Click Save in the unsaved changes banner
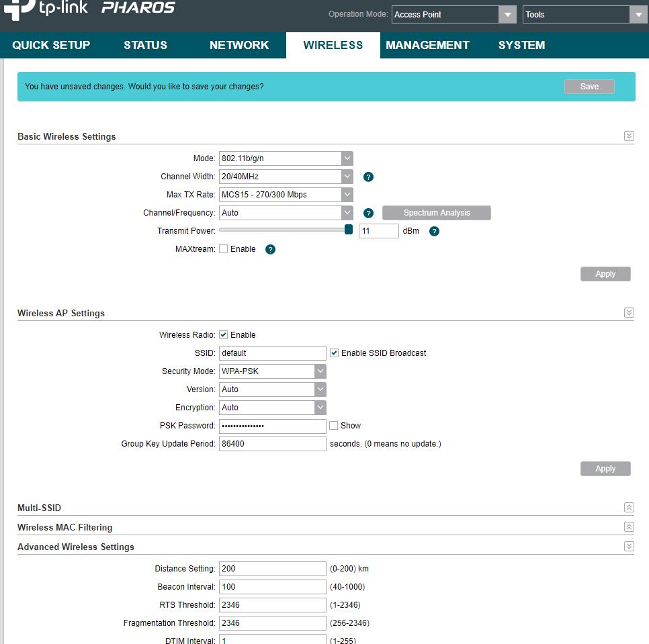 pyautogui.click(x=589, y=87)
